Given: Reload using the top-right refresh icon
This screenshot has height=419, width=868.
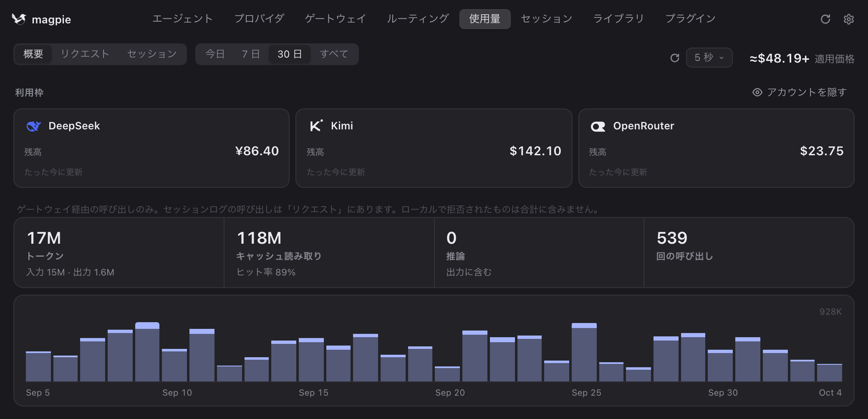Looking at the screenshot, I should point(825,19).
